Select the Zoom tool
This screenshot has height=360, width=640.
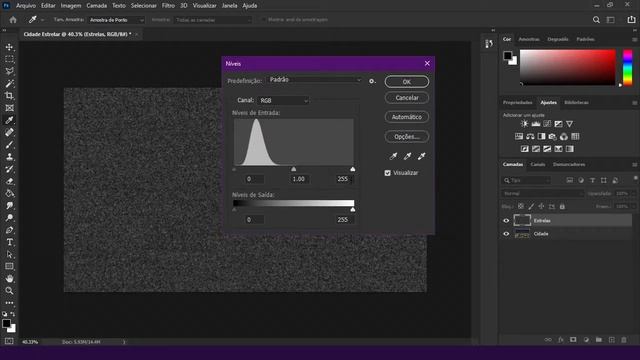click(x=9, y=291)
